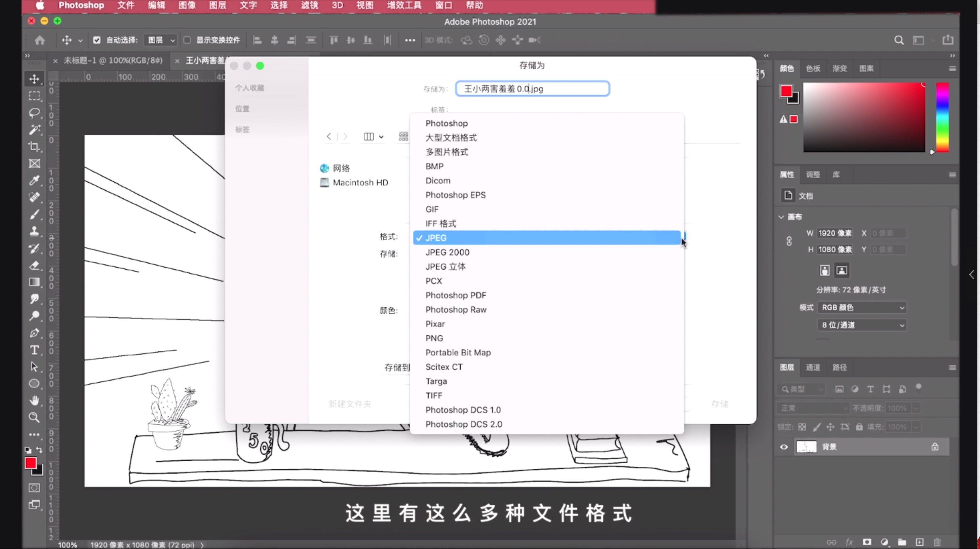The width and height of the screenshot is (980, 549).
Task: Open the RGB 颜色 mode dropdown
Action: point(862,307)
